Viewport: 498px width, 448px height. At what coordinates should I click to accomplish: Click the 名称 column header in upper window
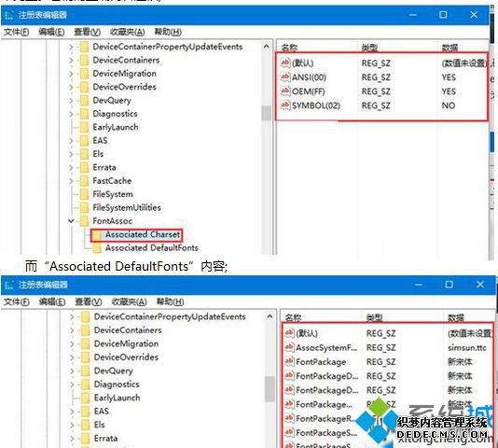[x=289, y=48]
